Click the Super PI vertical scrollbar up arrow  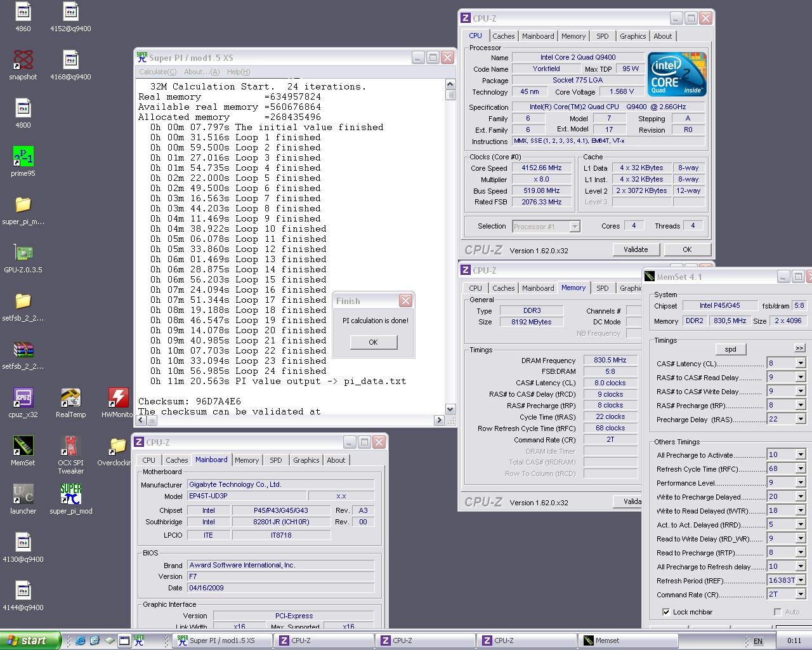[450, 84]
